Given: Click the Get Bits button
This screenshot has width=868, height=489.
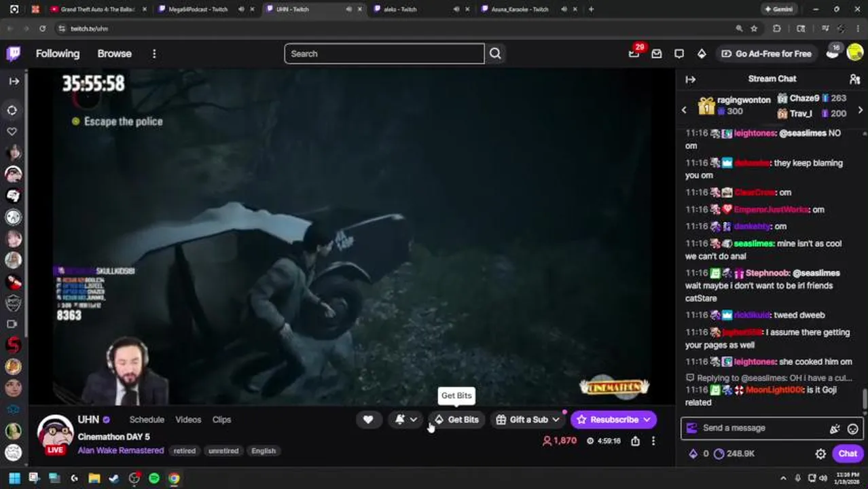Looking at the screenshot, I should [457, 420].
